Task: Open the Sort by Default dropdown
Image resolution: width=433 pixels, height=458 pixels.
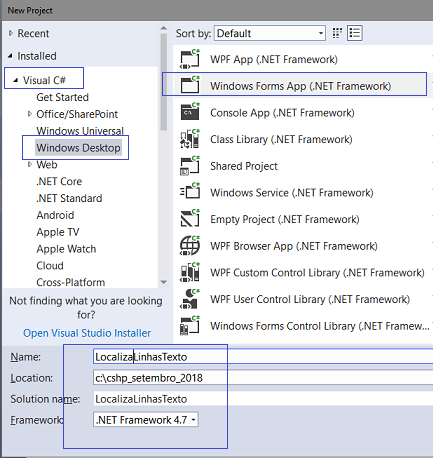Action: (270, 33)
